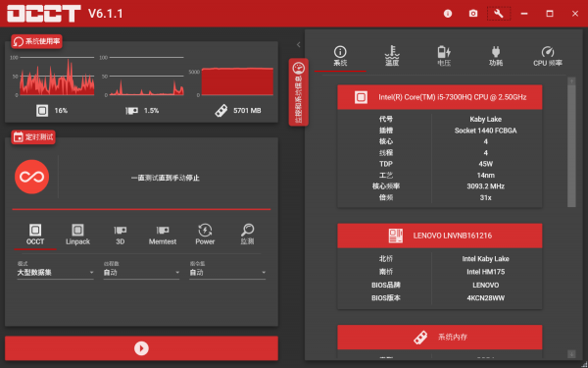Switch to the 系统 info tab

tap(340, 56)
